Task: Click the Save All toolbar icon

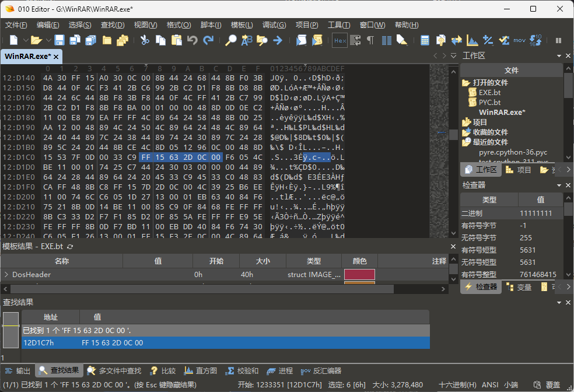Action: point(91,40)
